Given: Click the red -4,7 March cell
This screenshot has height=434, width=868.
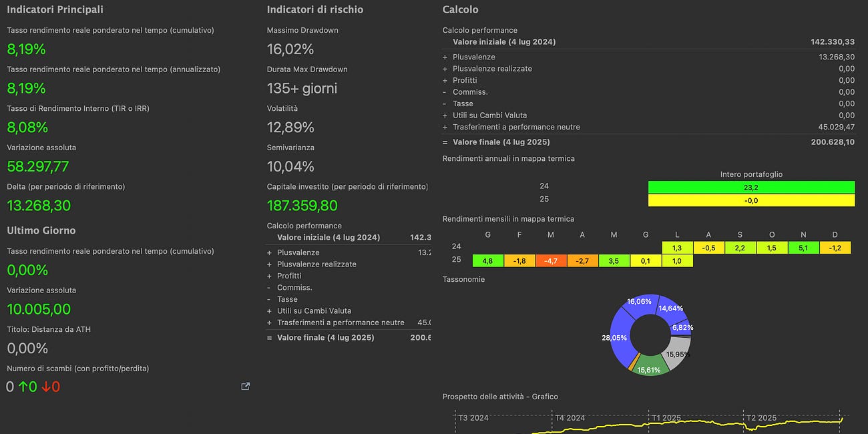Looking at the screenshot, I should [551, 260].
